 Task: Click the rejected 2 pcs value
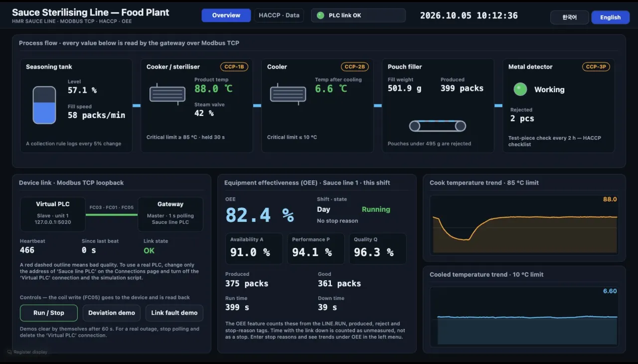pyautogui.click(x=522, y=119)
